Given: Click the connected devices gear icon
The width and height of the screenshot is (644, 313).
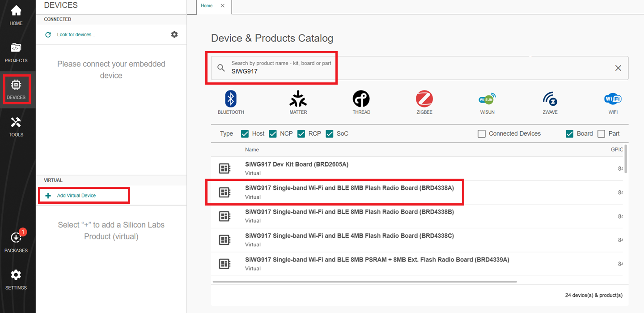Looking at the screenshot, I should pyautogui.click(x=174, y=34).
